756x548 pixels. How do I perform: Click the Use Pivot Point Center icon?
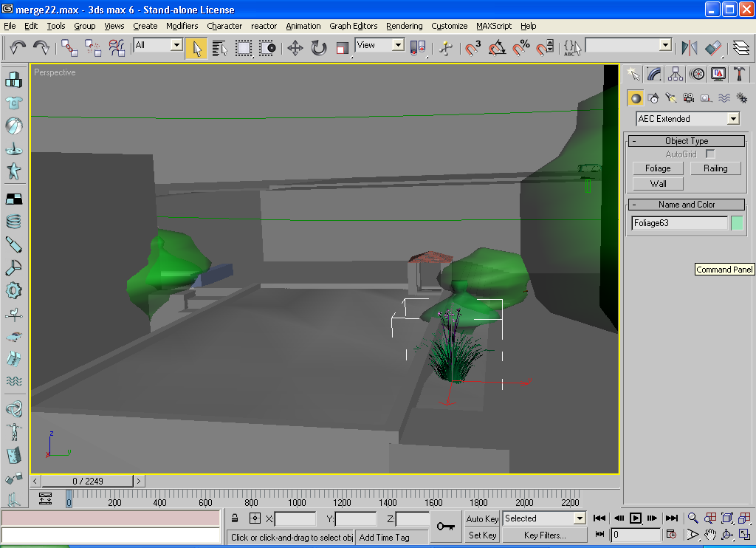pyautogui.click(x=418, y=48)
